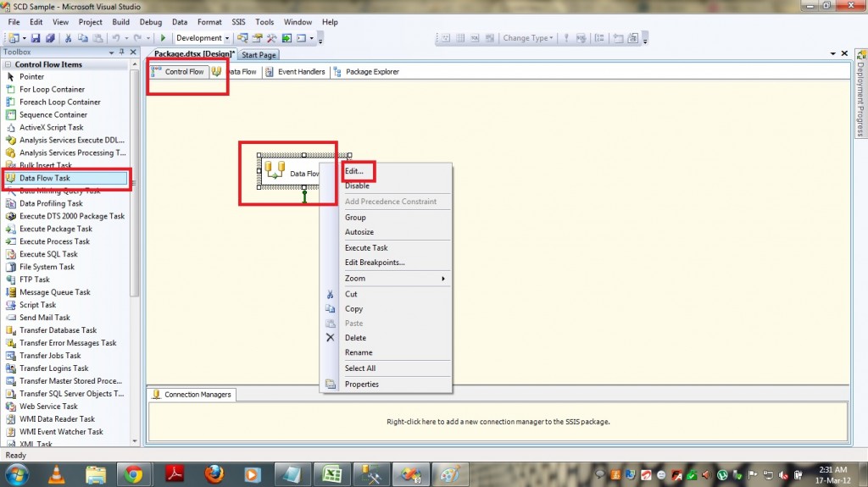Select Foreach Loop Container in toolbox
868x487 pixels.
point(59,102)
